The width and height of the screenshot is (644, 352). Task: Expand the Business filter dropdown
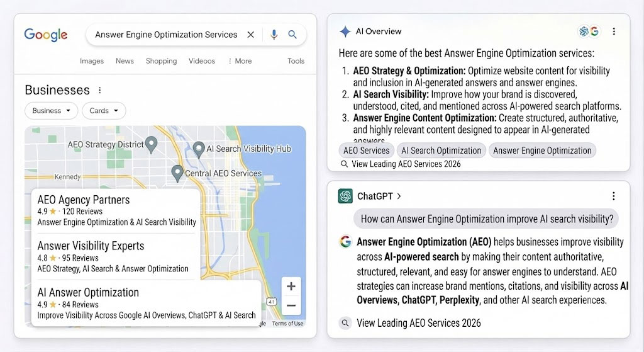52,111
